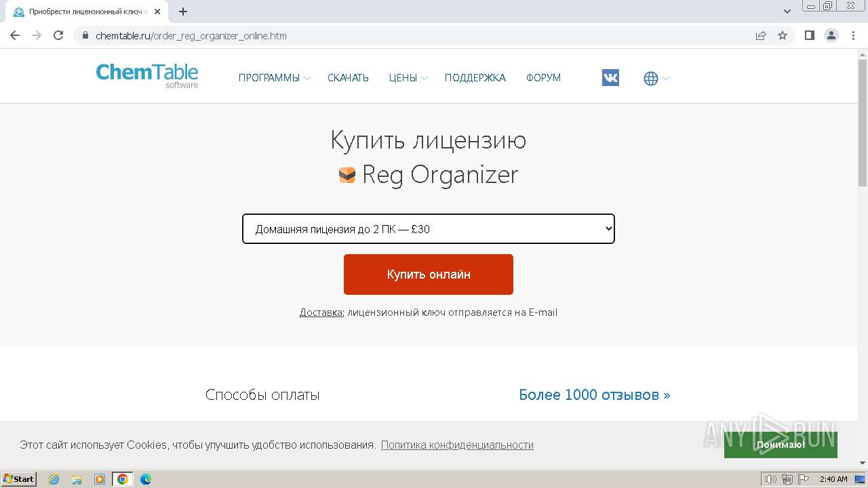Open File Explorer from taskbar
Image resolution: width=868 pixels, height=488 pixels.
pos(77,479)
